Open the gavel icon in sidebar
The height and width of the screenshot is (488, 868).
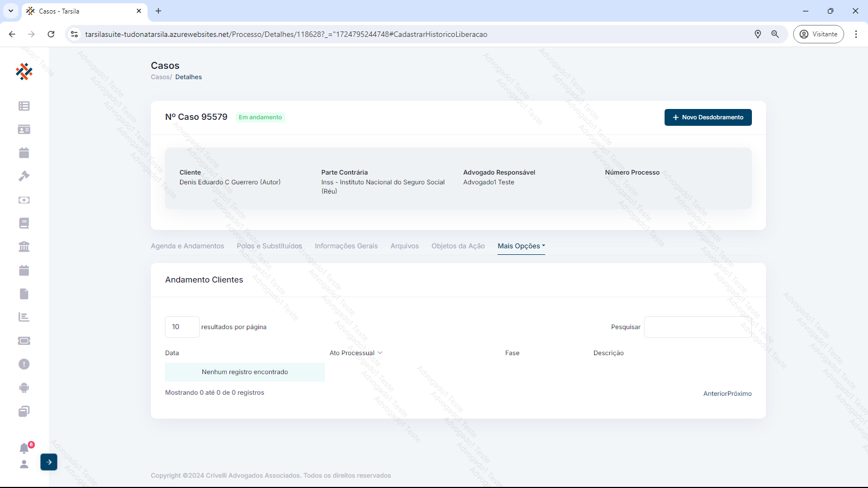[24, 176]
